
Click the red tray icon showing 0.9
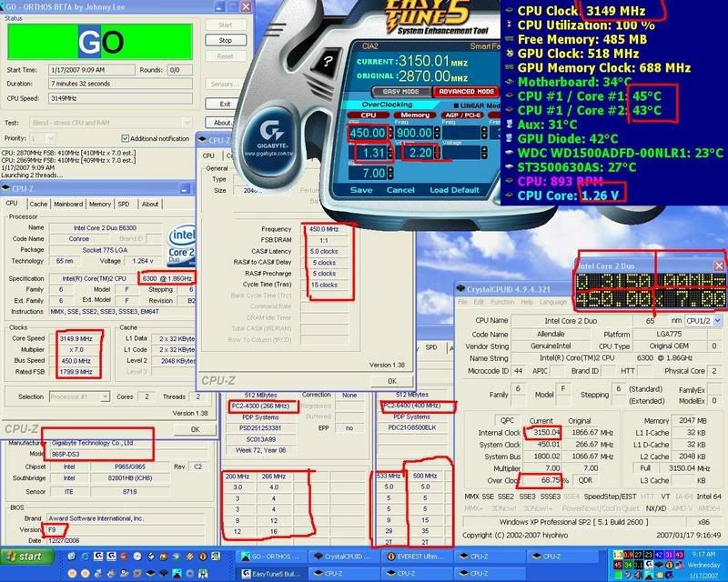click(628, 555)
